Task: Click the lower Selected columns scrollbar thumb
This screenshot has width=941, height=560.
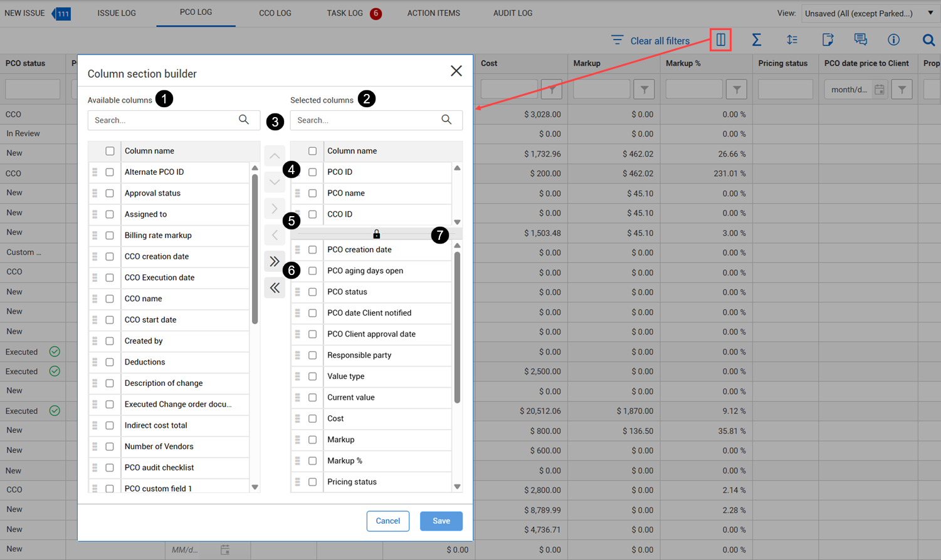Action: click(457, 327)
